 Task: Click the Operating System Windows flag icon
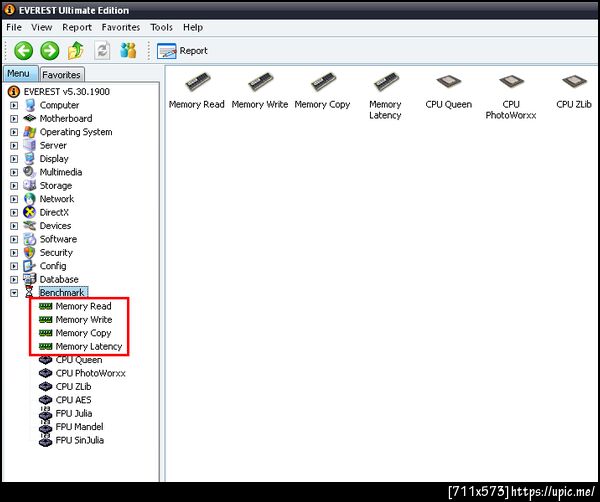click(x=29, y=132)
